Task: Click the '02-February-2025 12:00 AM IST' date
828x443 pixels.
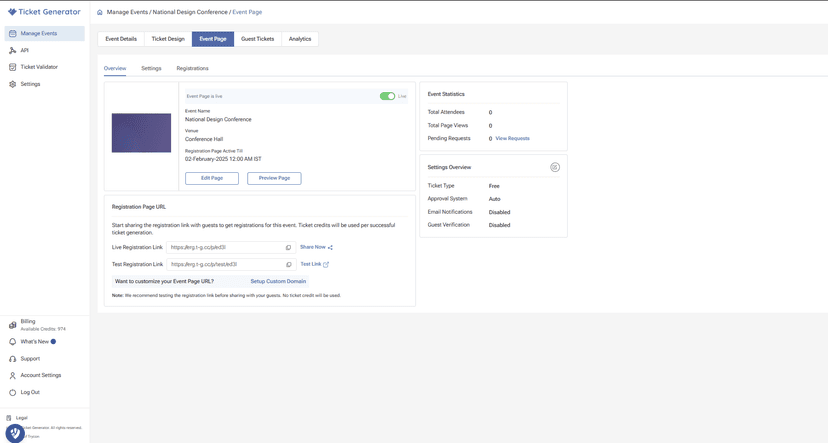Action: tap(223, 159)
